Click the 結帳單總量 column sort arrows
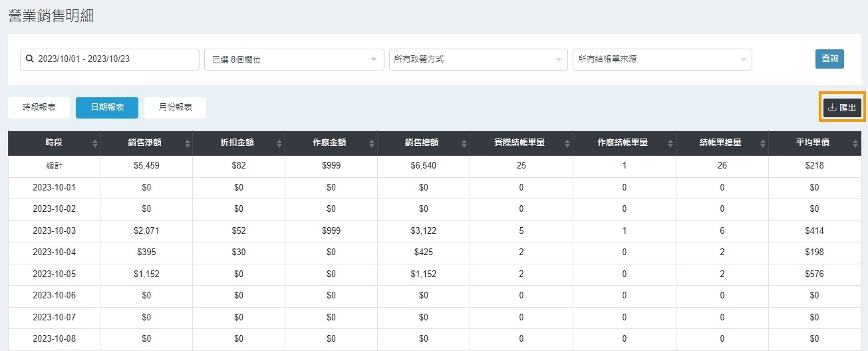Viewport: 868px width, 351px height. (x=762, y=143)
